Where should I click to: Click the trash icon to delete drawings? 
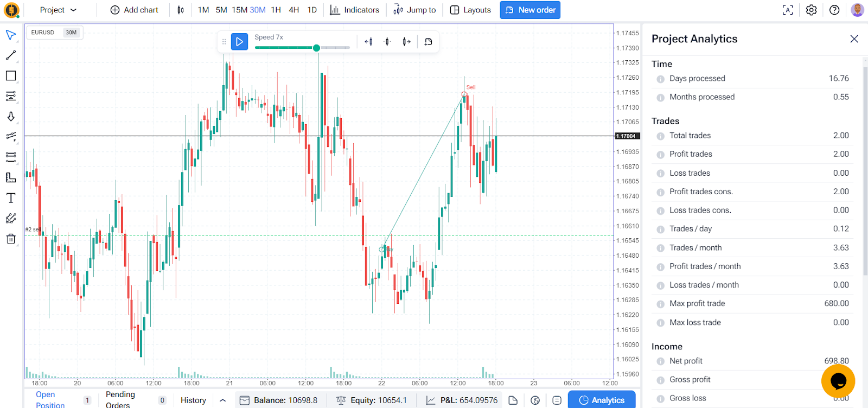(11, 239)
